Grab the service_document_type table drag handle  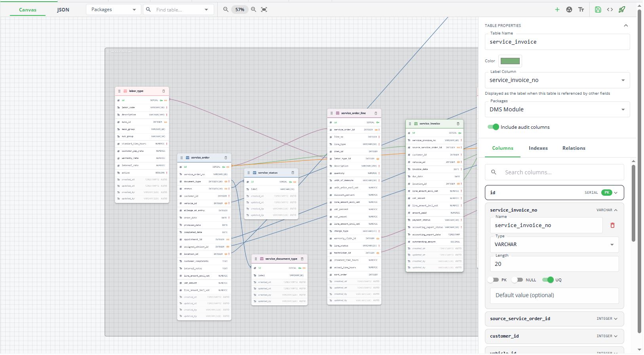click(256, 259)
